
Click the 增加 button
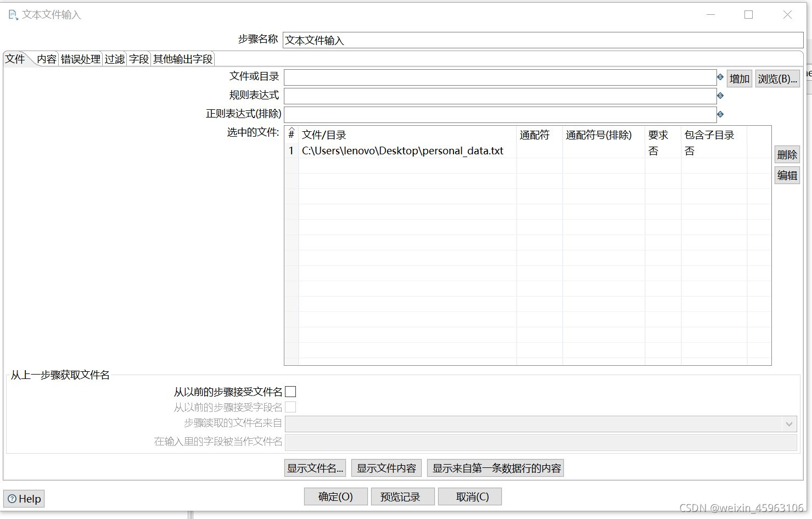(740, 79)
